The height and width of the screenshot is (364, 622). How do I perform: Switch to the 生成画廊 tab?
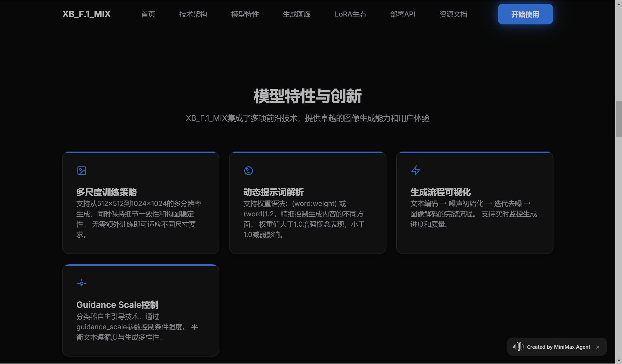pos(297,14)
